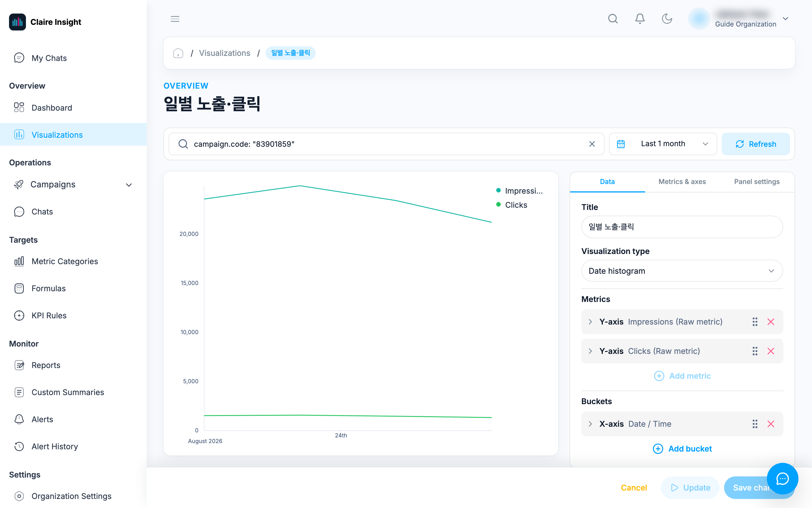Click the campaign.code search input field

(386, 144)
